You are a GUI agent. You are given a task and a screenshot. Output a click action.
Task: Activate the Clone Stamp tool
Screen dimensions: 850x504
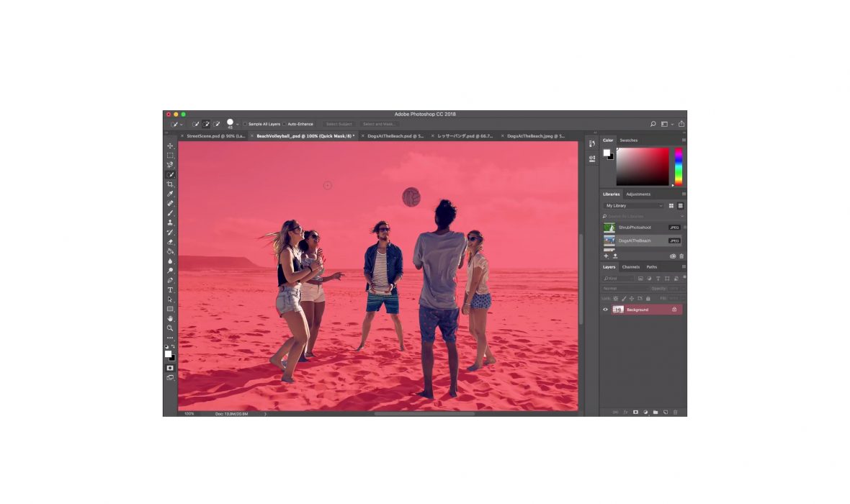tap(170, 222)
